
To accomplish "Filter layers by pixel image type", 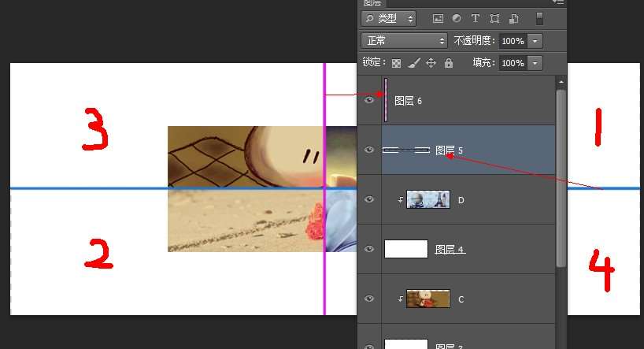I will tap(438, 18).
